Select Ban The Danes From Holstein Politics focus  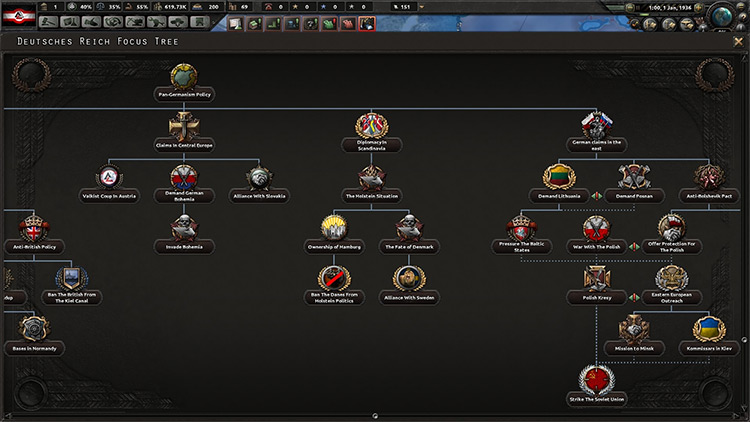point(334,285)
